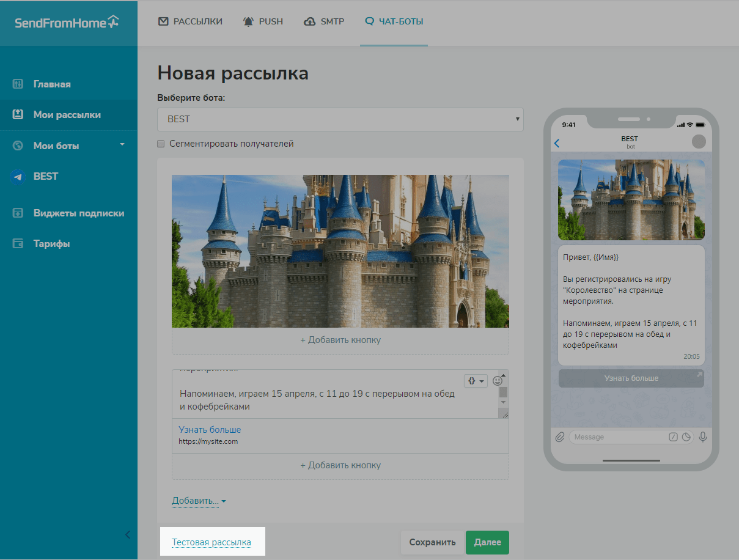Collapse the sidebar with the chevron arrow
The image size is (739, 560).
[128, 535]
